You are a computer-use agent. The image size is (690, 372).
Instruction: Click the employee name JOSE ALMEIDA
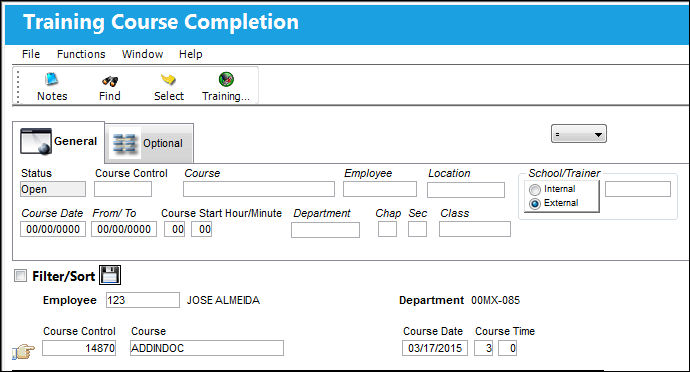[223, 300]
